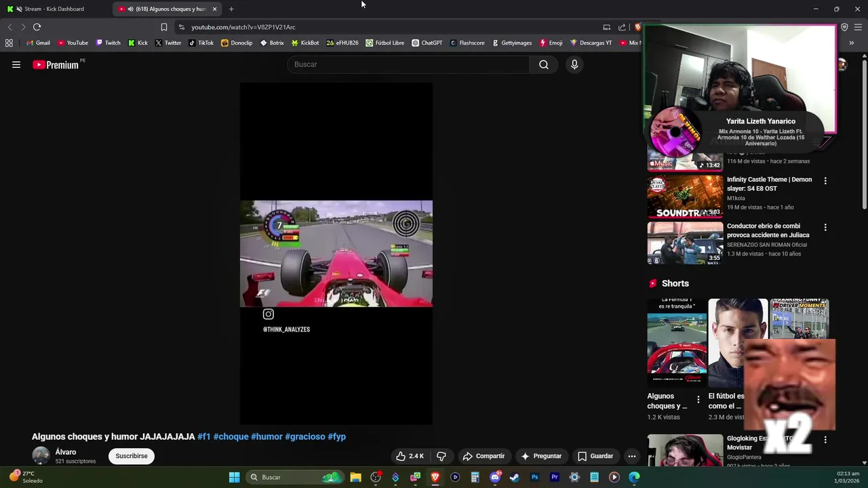Open options menu for Infinity Castle Theme
The image size is (868, 488).
[825, 181]
